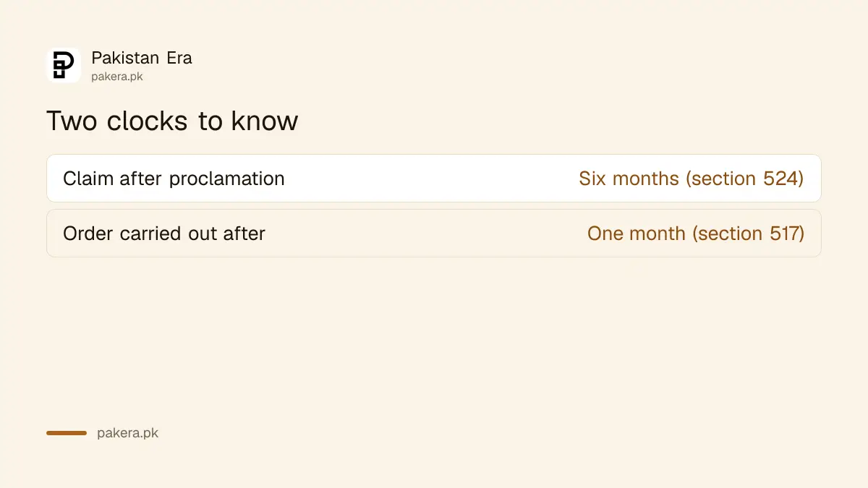Image resolution: width=868 pixels, height=488 pixels.
Task: Open the section 524 reference
Action: point(744,179)
